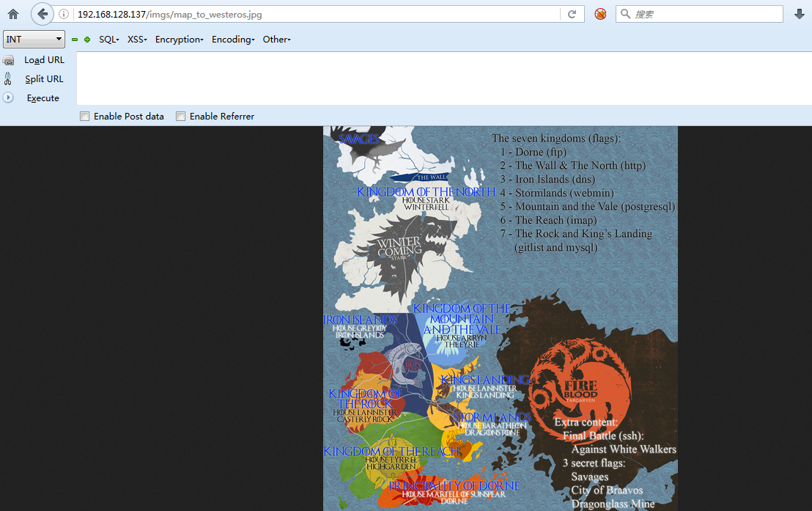This screenshot has height=511, width=812.
Task: Enable Referrer checkbox
Action: click(180, 116)
